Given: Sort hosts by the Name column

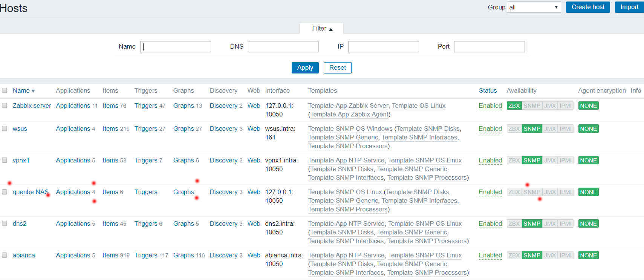Looking at the screenshot, I should [23, 90].
